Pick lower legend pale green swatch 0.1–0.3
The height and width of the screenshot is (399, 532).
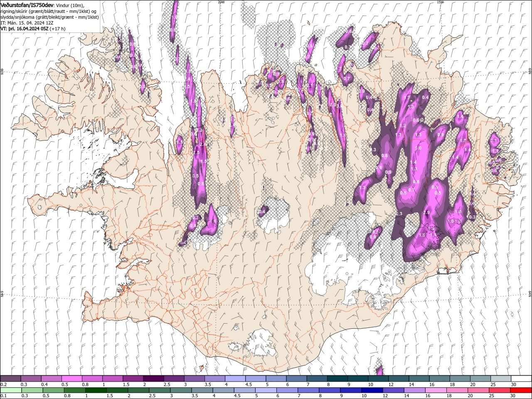pyautogui.click(x=11, y=390)
